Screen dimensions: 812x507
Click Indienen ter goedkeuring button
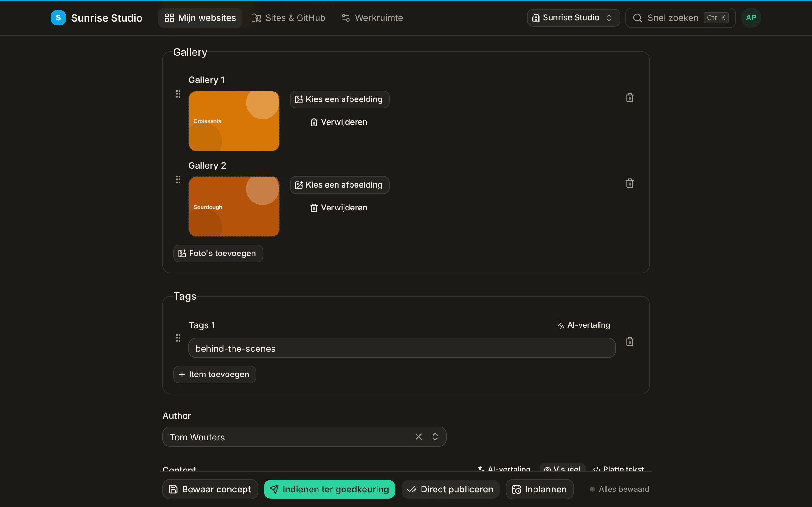pos(330,489)
